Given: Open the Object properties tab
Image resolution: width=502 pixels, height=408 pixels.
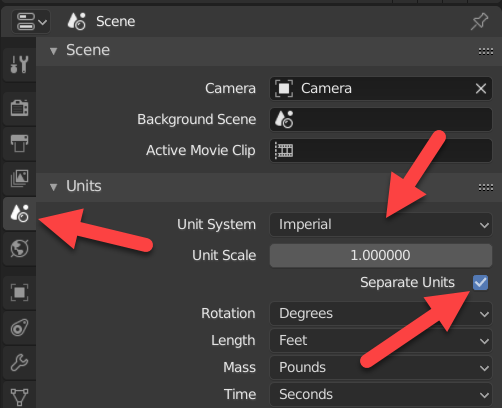Looking at the screenshot, I should point(19,293).
